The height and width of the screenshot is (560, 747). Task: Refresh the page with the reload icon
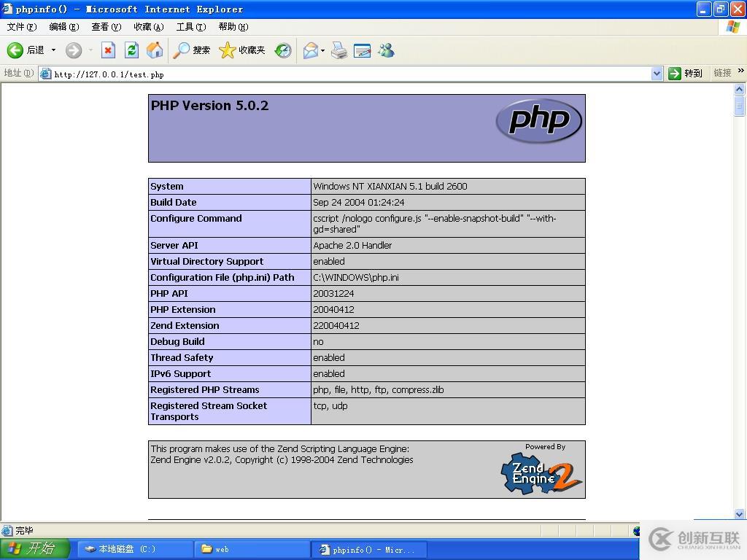click(131, 50)
